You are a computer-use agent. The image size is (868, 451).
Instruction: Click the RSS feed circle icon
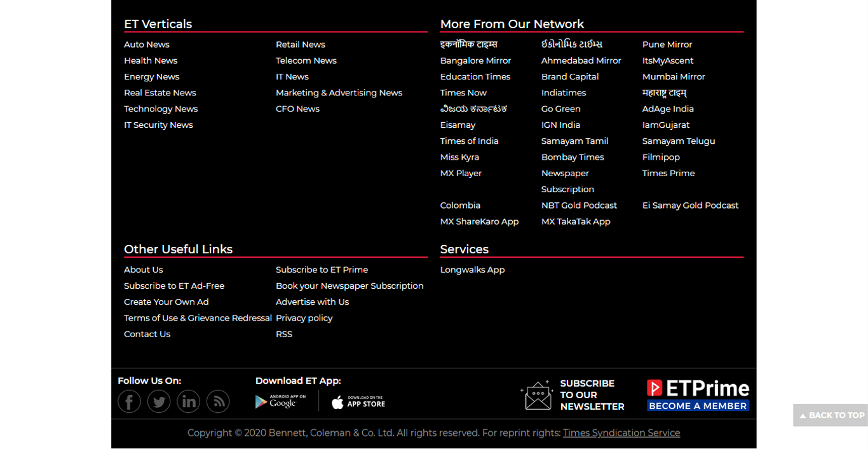point(218,401)
